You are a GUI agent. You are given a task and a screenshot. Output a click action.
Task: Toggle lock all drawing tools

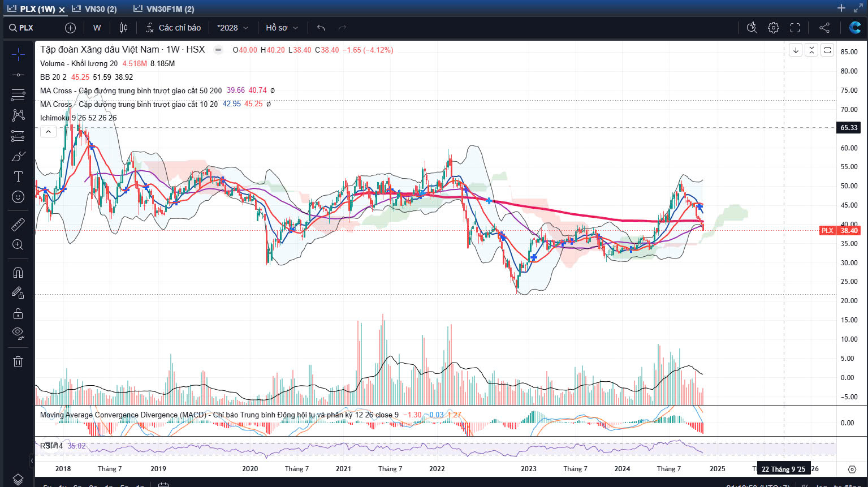pyautogui.click(x=18, y=313)
